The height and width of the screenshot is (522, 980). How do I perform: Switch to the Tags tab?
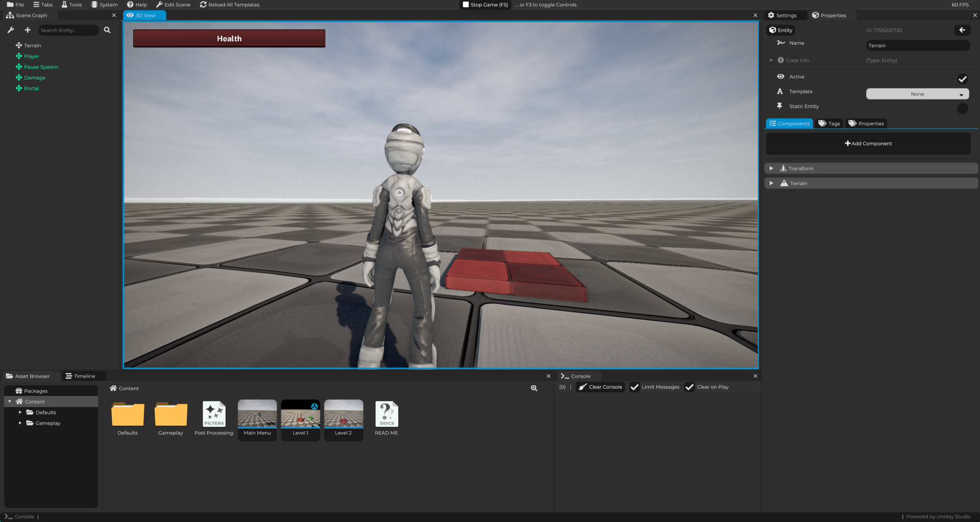(829, 123)
